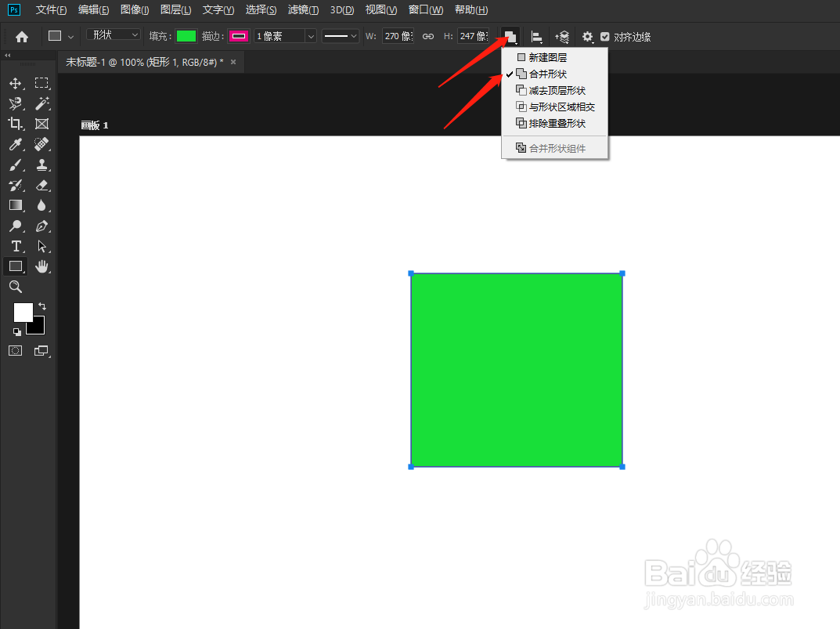This screenshot has width=840, height=629.
Task: Open path arrangement options
Action: click(562, 37)
